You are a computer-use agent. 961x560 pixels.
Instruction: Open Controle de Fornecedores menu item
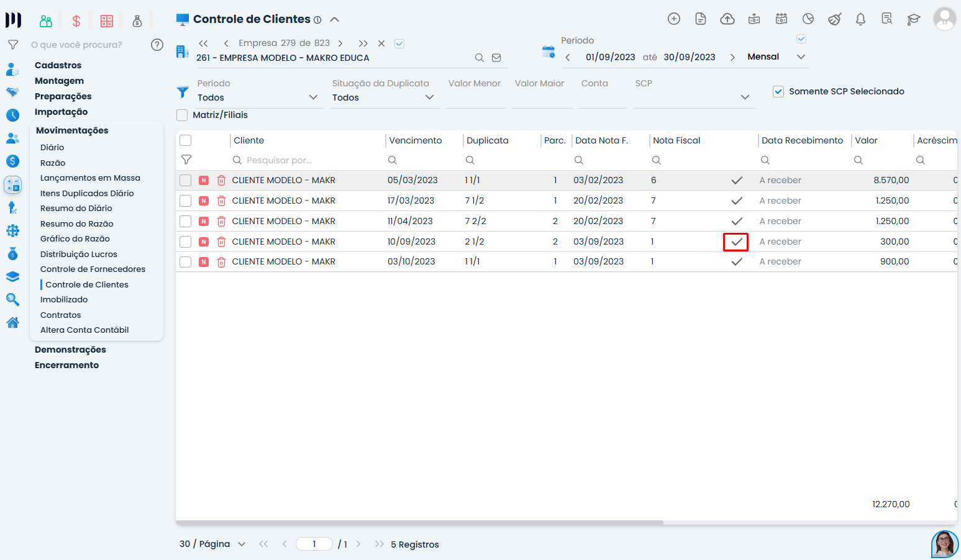pos(93,269)
